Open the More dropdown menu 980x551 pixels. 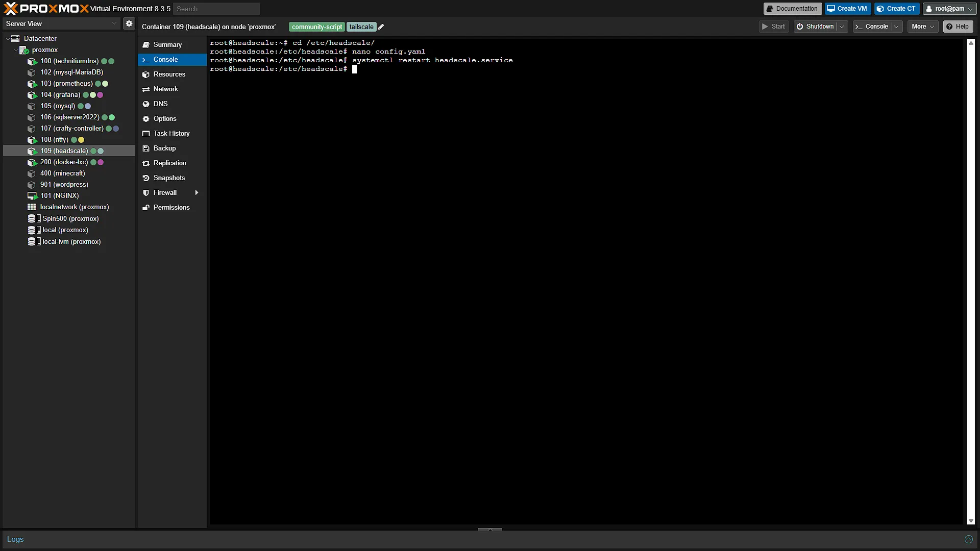(x=923, y=27)
